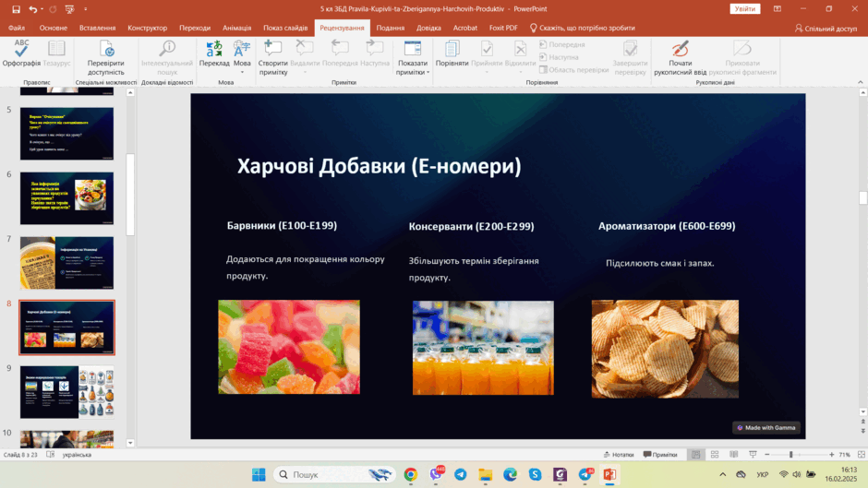868x488 pixels.
Task: Save the presentation from quick access toolbar
Action: (16, 9)
